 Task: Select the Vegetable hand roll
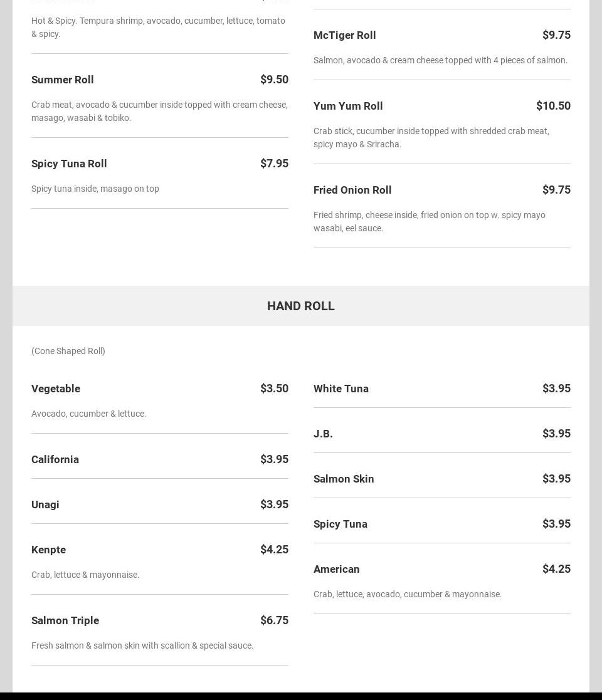(x=56, y=389)
